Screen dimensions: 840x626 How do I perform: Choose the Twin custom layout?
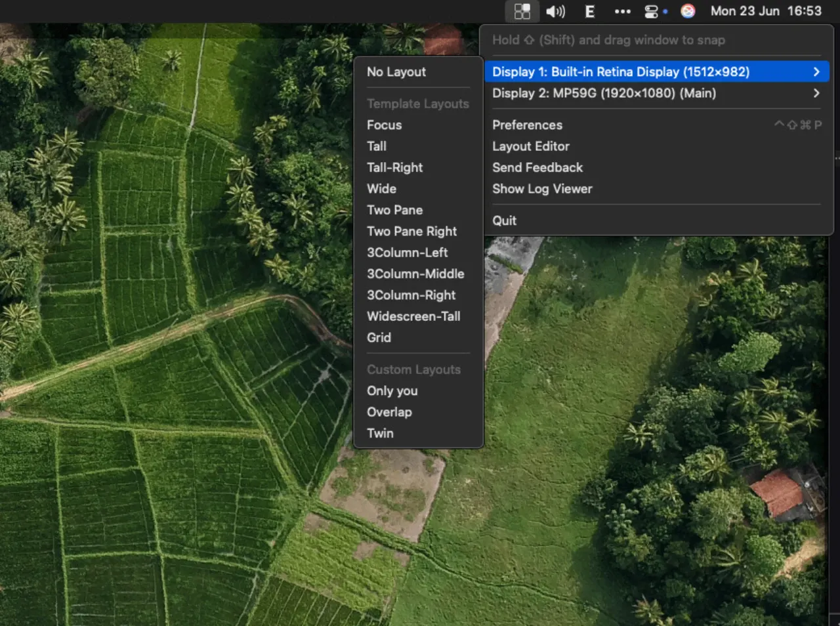click(419, 433)
